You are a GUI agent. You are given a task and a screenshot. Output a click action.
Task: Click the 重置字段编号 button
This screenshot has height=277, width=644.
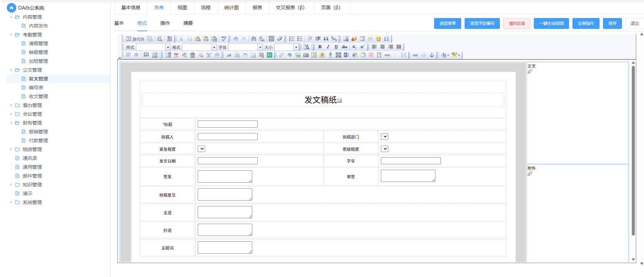482,23
